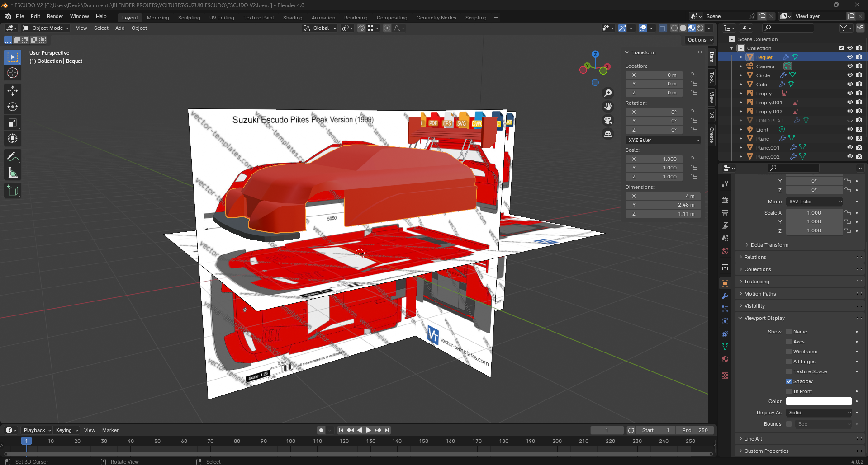
Task: Open the Modifiers properties tab
Action: [725, 296]
